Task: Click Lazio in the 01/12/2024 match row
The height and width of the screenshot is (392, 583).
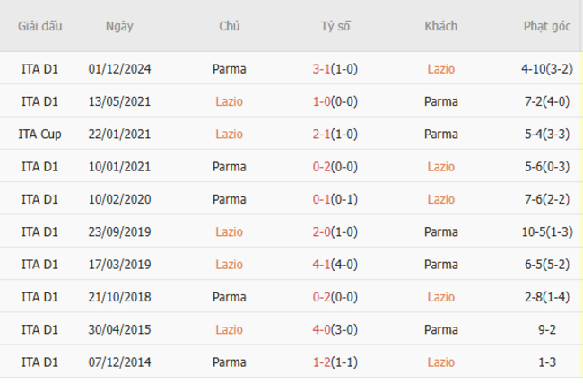Action: click(440, 68)
